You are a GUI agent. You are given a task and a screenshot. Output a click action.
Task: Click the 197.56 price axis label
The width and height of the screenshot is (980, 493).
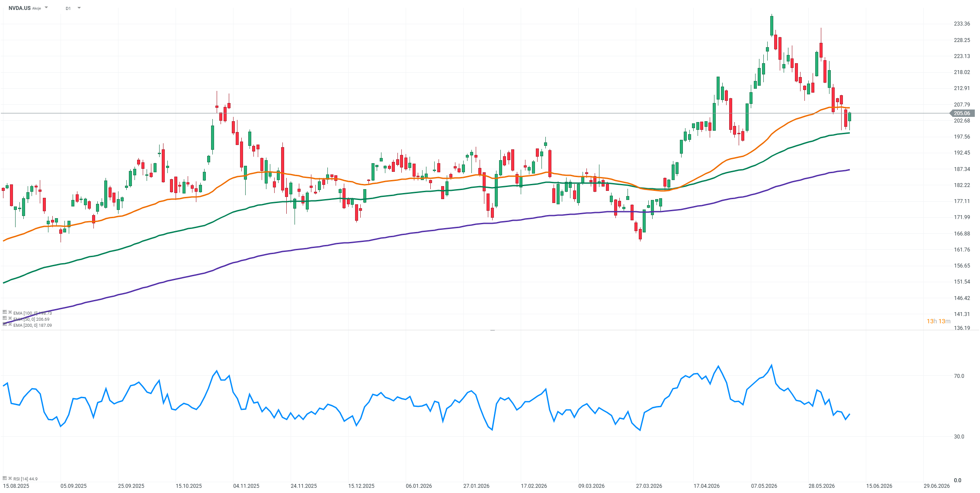point(962,137)
